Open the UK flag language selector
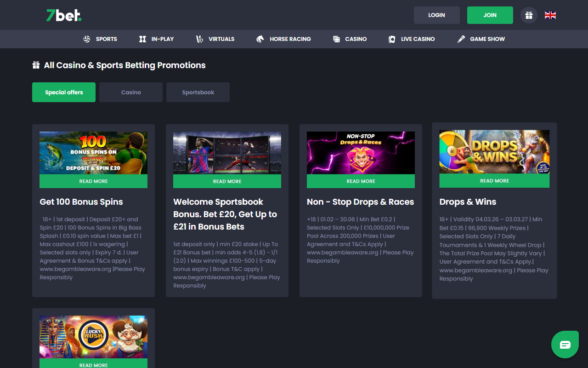 click(550, 15)
